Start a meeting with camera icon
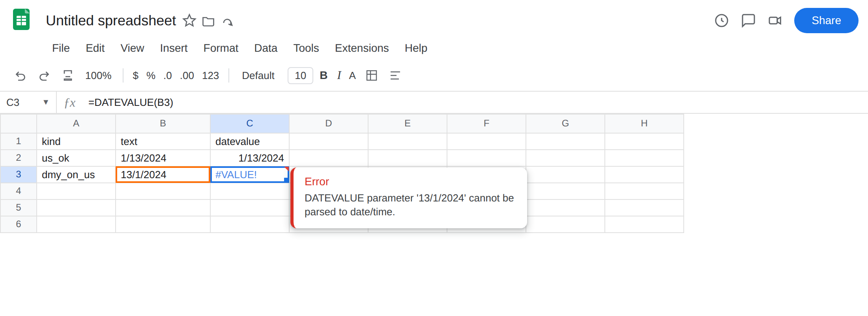 tap(775, 21)
